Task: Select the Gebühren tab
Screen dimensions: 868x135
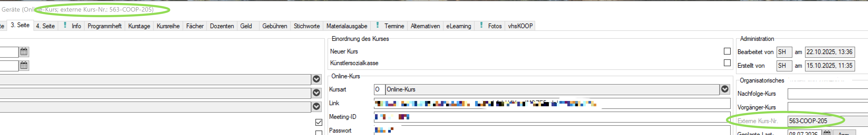Action: tap(274, 26)
